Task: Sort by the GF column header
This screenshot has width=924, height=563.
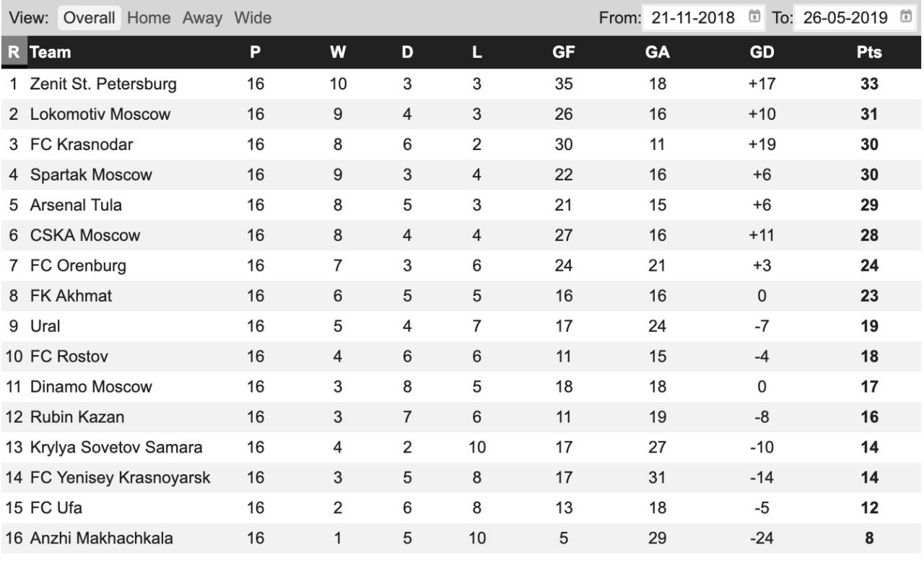Action: [563, 53]
